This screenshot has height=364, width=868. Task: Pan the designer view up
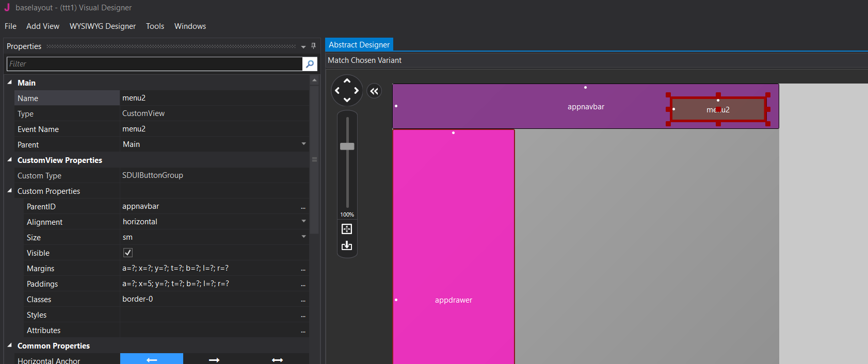347,80
